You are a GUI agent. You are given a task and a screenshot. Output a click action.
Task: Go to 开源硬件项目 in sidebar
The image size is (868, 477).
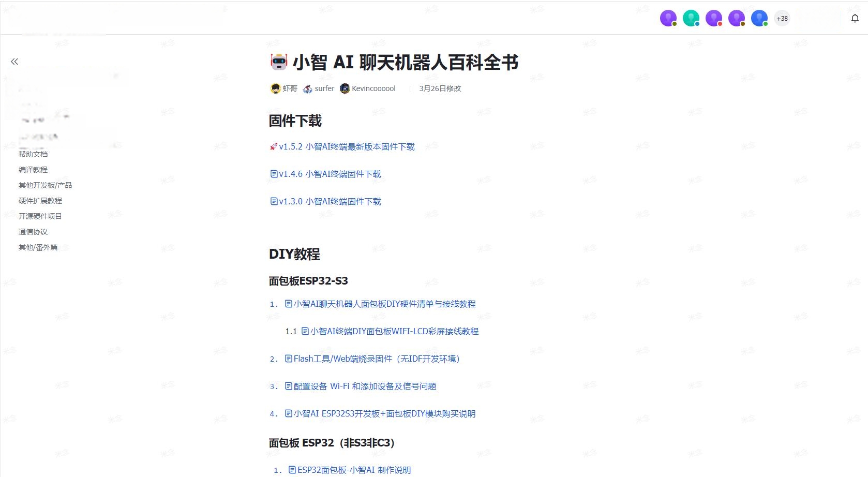point(40,216)
